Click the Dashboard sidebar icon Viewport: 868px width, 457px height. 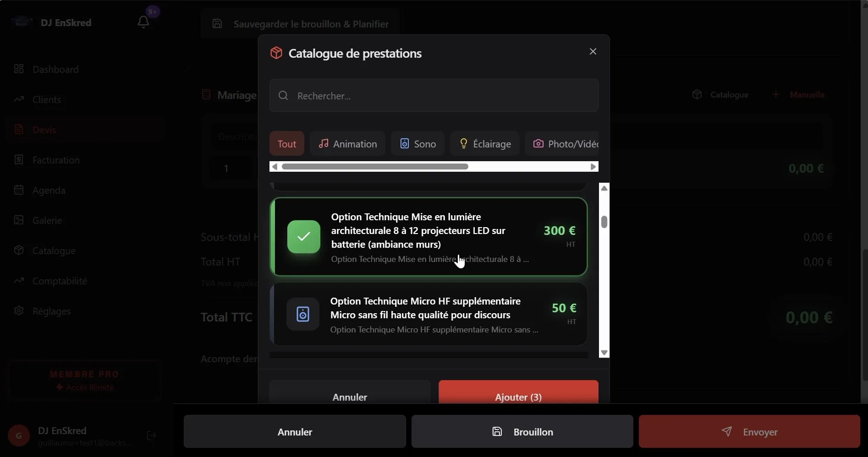[19, 69]
